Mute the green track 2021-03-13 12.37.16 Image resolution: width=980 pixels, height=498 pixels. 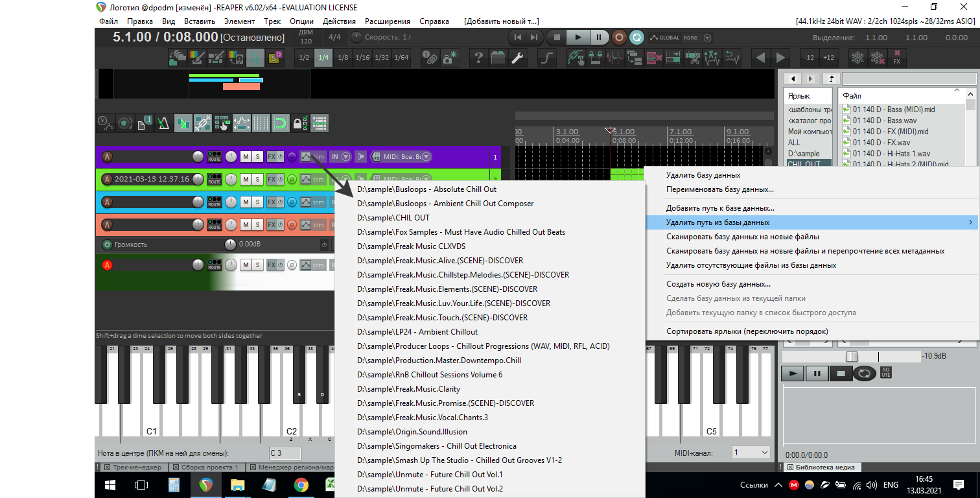coord(246,179)
